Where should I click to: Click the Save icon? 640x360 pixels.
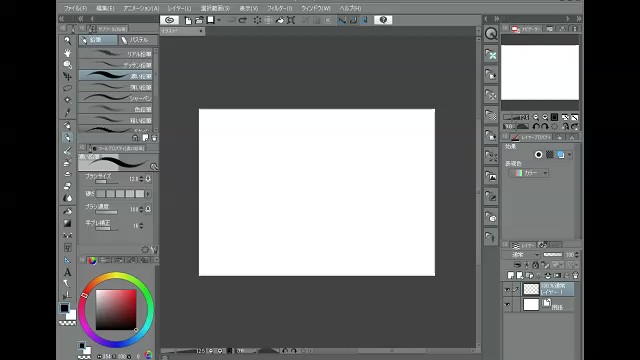click(211, 20)
